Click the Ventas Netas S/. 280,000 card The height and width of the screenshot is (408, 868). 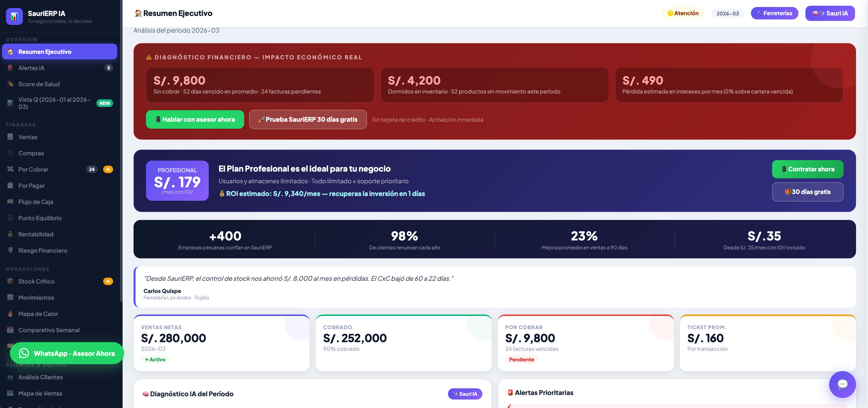pyautogui.click(x=221, y=343)
